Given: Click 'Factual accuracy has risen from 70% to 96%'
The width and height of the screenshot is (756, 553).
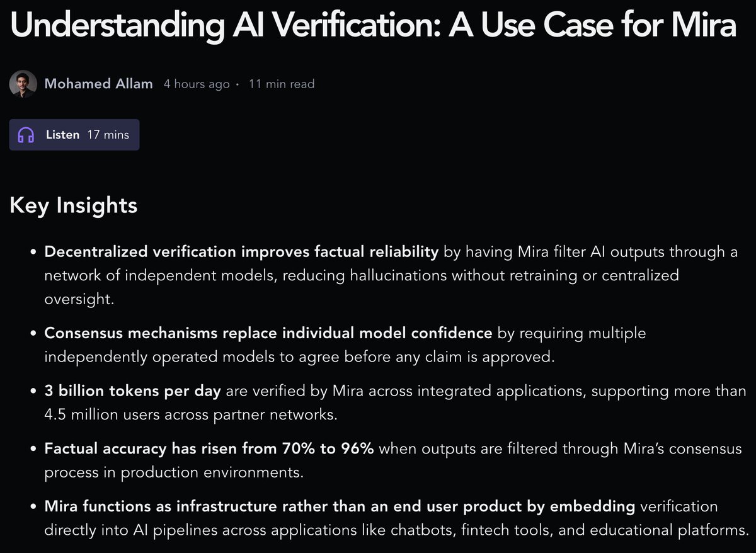Looking at the screenshot, I should pos(209,449).
